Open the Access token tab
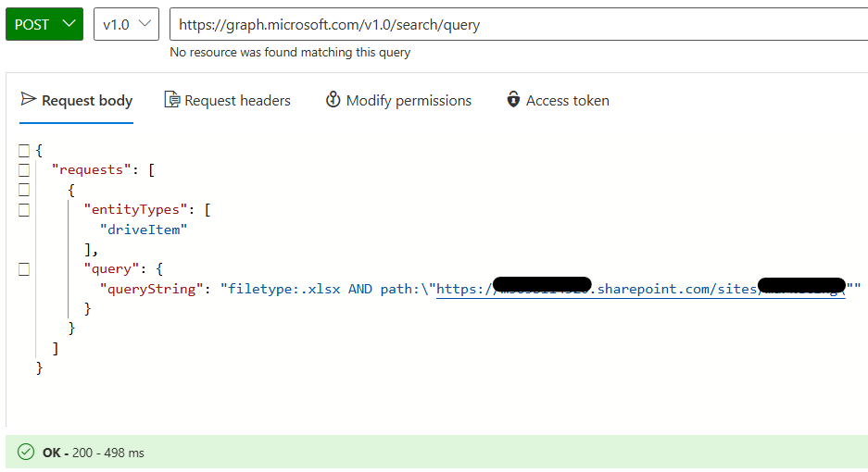This screenshot has width=868, height=472. pyautogui.click(x=558, y=100)
